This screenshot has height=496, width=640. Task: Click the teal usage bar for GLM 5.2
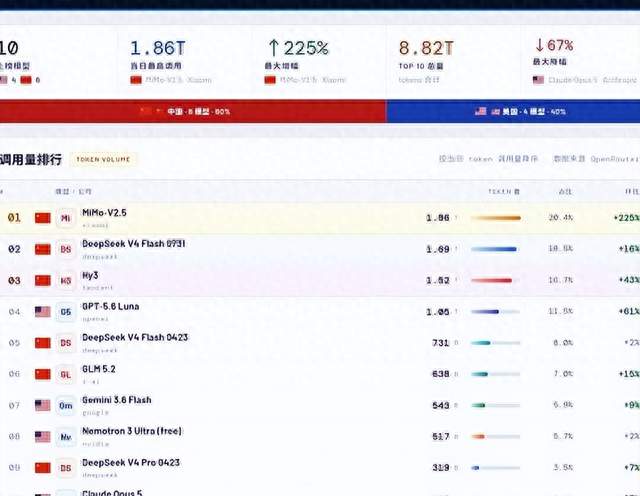pyautogui.click(x=496, y=374)
